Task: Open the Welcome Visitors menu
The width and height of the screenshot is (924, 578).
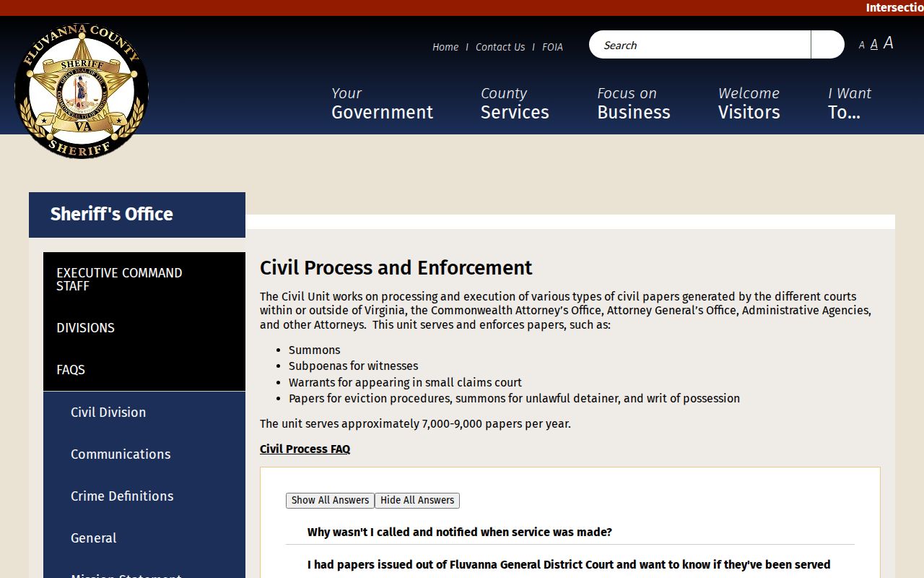Action: click(749, 103)
